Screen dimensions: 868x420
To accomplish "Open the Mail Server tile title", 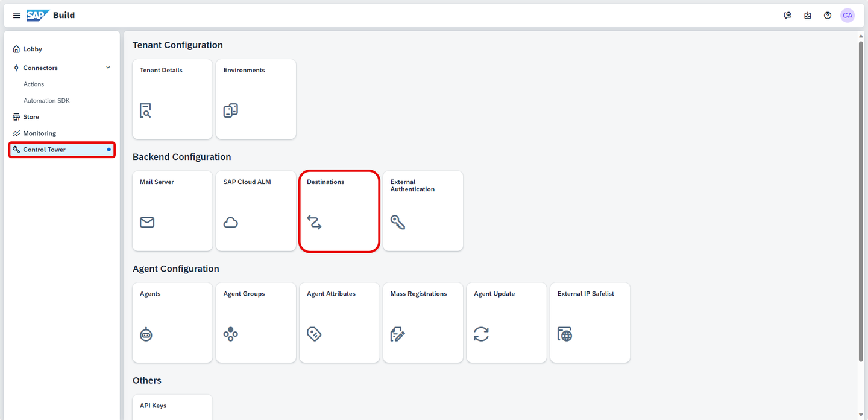I will tap(157, 182).
